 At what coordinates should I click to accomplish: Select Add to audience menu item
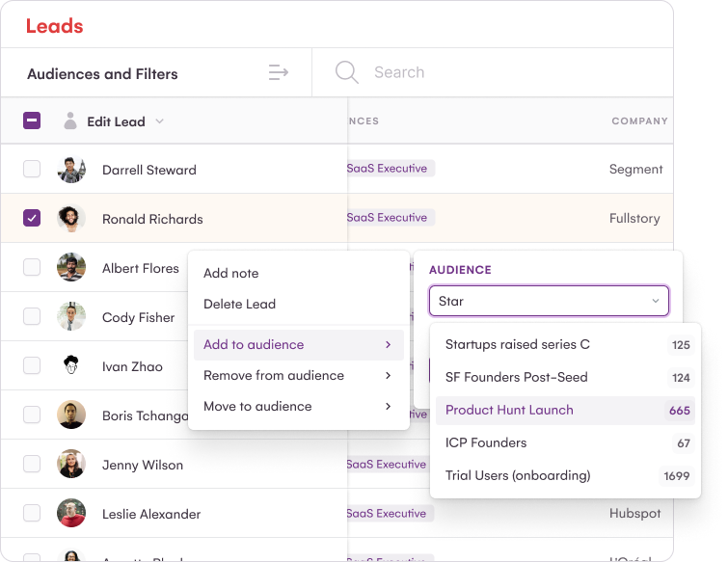[x=299, y=345]
